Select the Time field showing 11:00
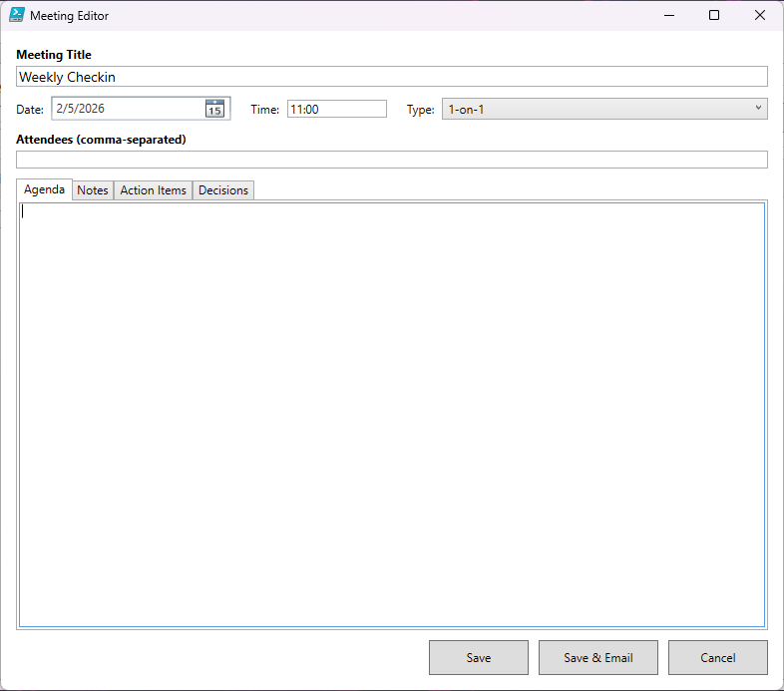This screenshot has height=691, width=784. point(336,109)
